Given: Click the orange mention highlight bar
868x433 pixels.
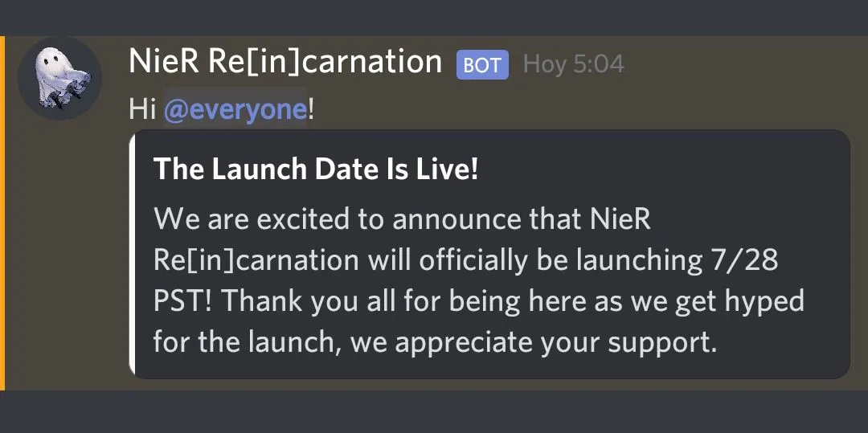Looking at the screenshot, I should [2, 213].
